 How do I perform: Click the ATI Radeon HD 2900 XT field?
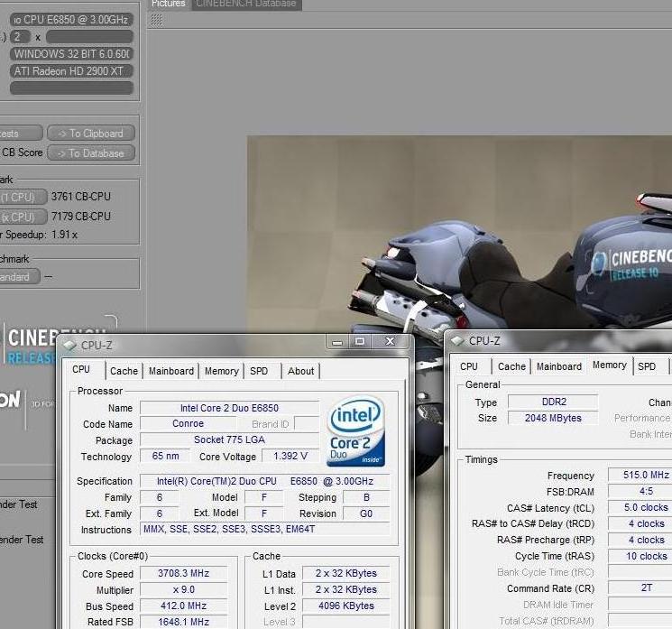tap(71, 71)
